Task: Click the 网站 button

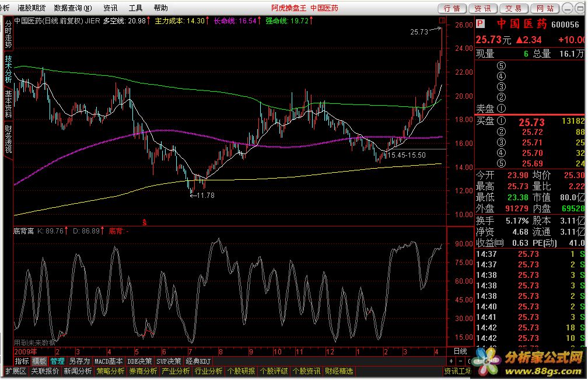Action: (x=545, y=8)
